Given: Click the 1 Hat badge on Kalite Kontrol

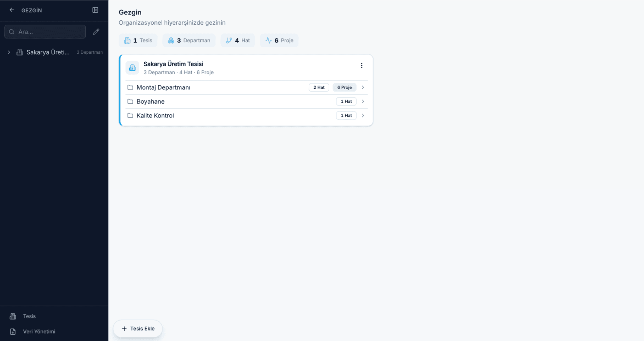Looking at the screenshot, I should point(346,115).
